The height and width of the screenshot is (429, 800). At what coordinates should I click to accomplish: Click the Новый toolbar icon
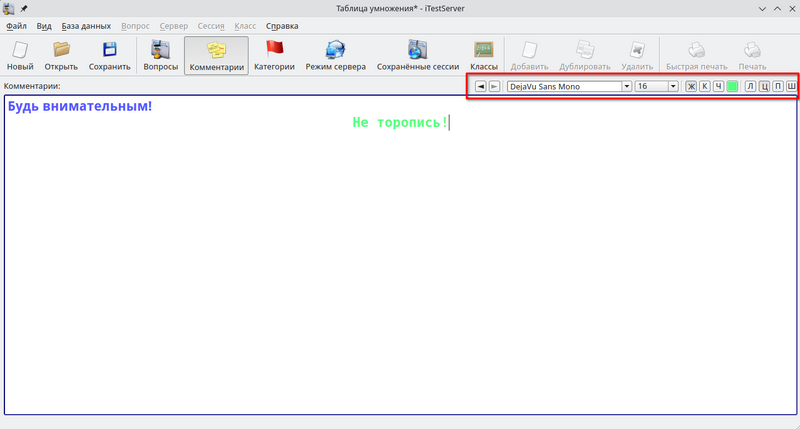pos(20,56)
